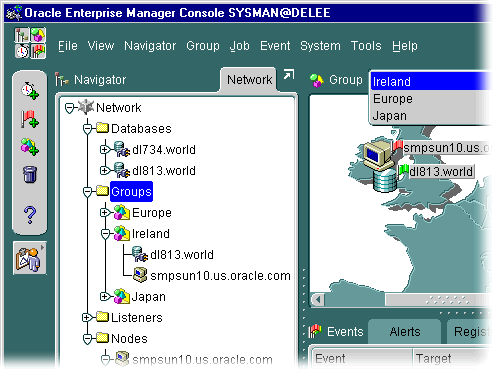The image size is (498, 375).
Task: Collapse the Network root node
Action: (69, 108)
